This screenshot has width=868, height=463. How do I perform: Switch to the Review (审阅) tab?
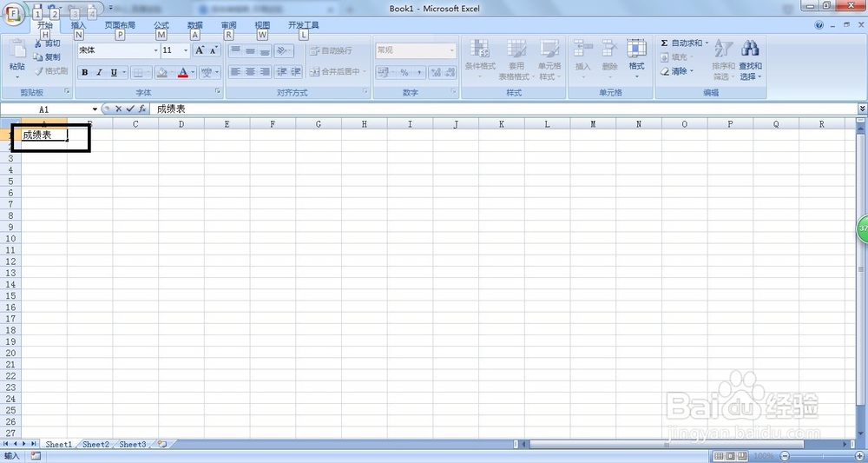[x=228, y=25]
